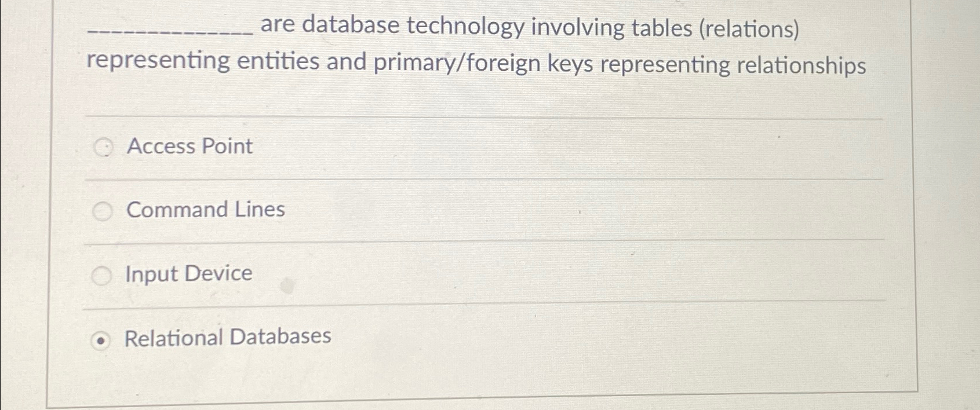Click the word relationships at the question's end
This screenshot has width=980, height=410.
[802, 65]
